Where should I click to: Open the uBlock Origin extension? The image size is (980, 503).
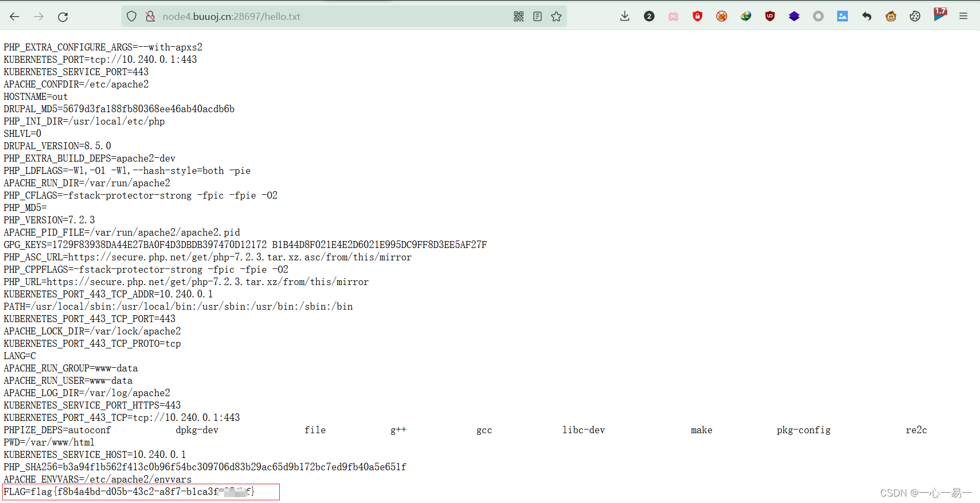pos(770,17)
